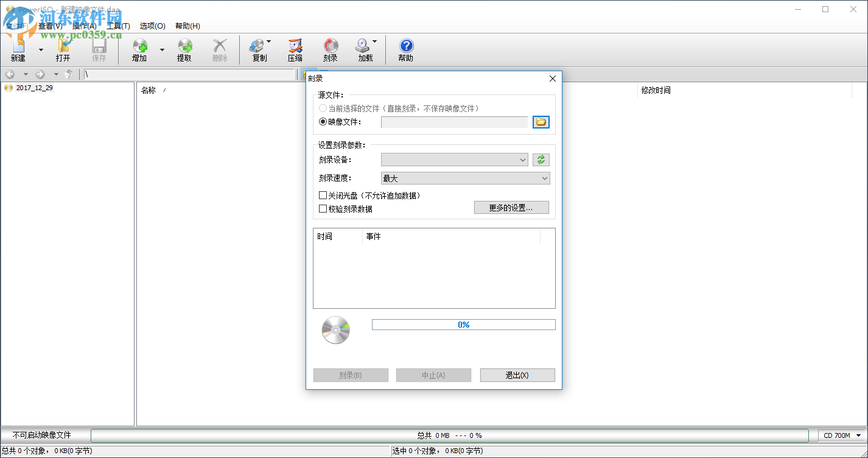Refresh the burn device list
This screenshot has height=458, width=868.
(x=541, y=160)
